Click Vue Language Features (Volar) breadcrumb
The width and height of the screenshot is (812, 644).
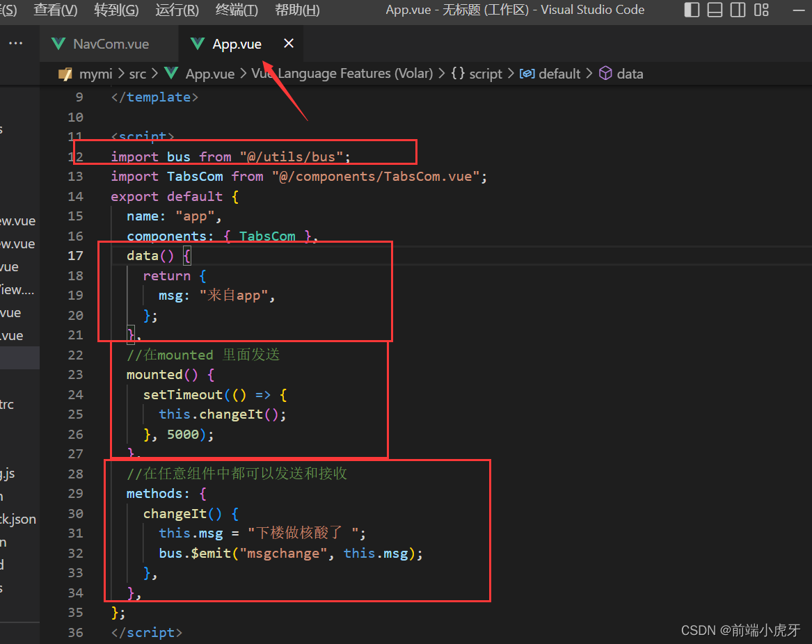[342, 74]
